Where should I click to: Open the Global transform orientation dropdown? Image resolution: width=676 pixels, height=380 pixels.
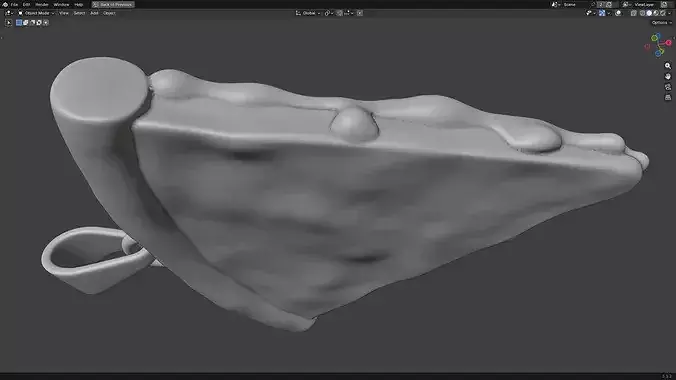point(308,13)
